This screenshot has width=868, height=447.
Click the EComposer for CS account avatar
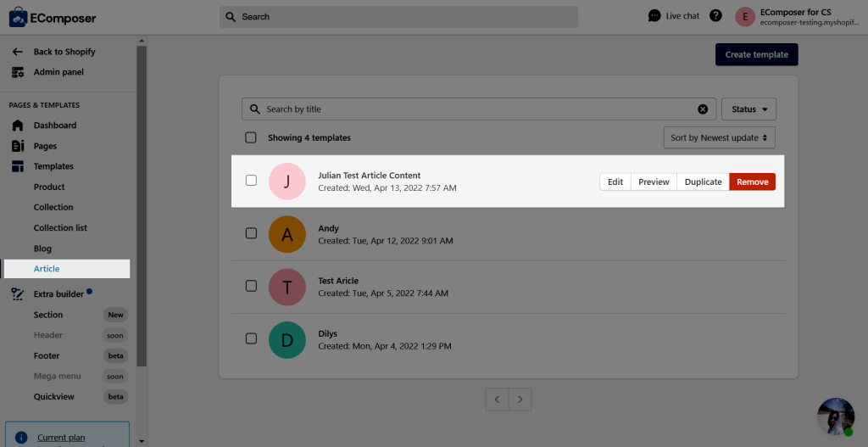[745, 17]
